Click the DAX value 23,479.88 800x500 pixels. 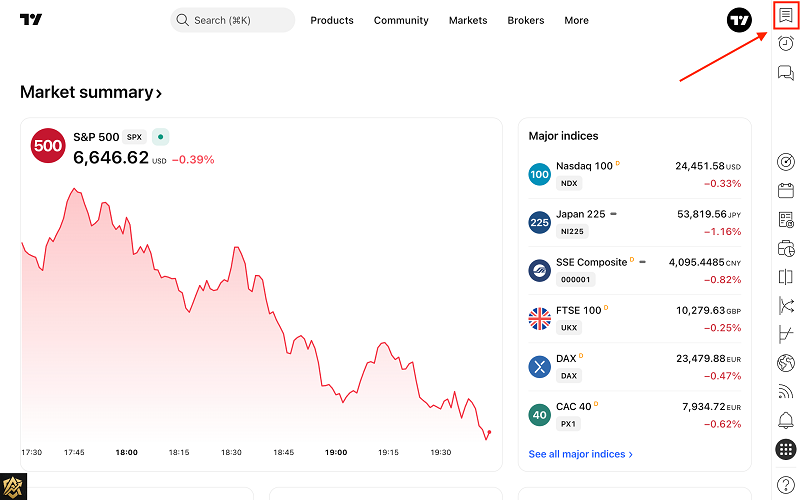(x=701, y=359)
